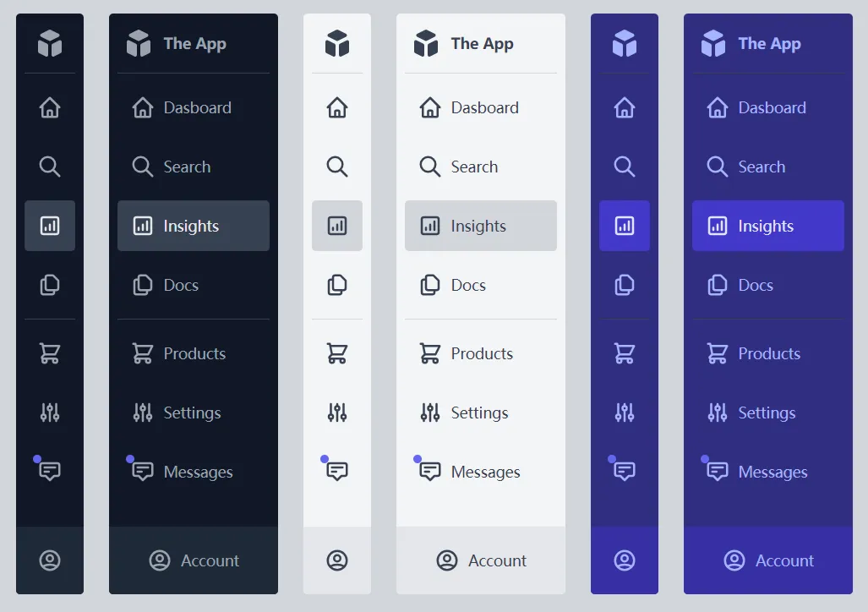Open Settings in purple expanded sidebar

[x=767, y=413]
